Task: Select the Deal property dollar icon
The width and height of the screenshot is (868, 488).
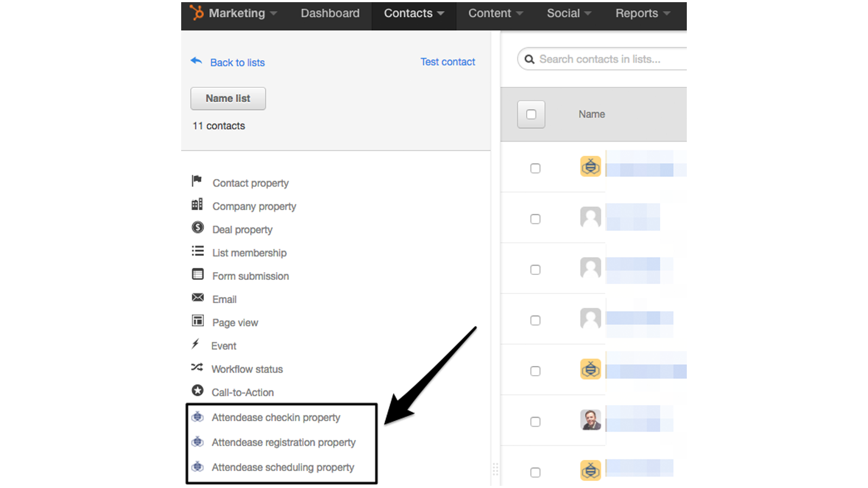Action: (x=197, y=227)
